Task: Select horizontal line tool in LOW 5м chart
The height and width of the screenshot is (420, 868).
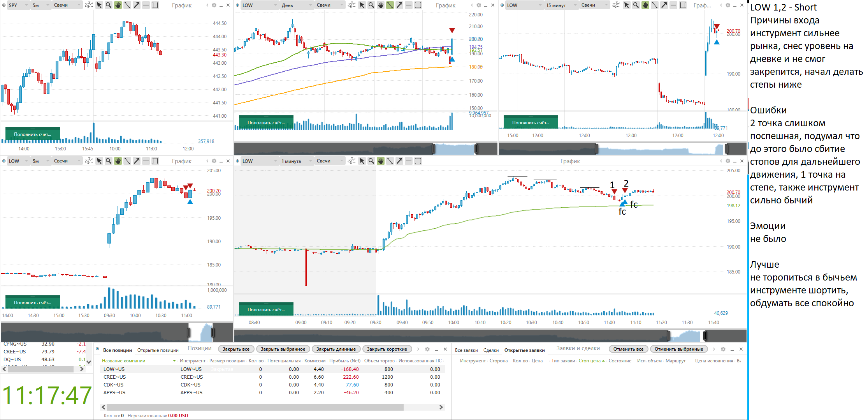Action: click(146, 161)
